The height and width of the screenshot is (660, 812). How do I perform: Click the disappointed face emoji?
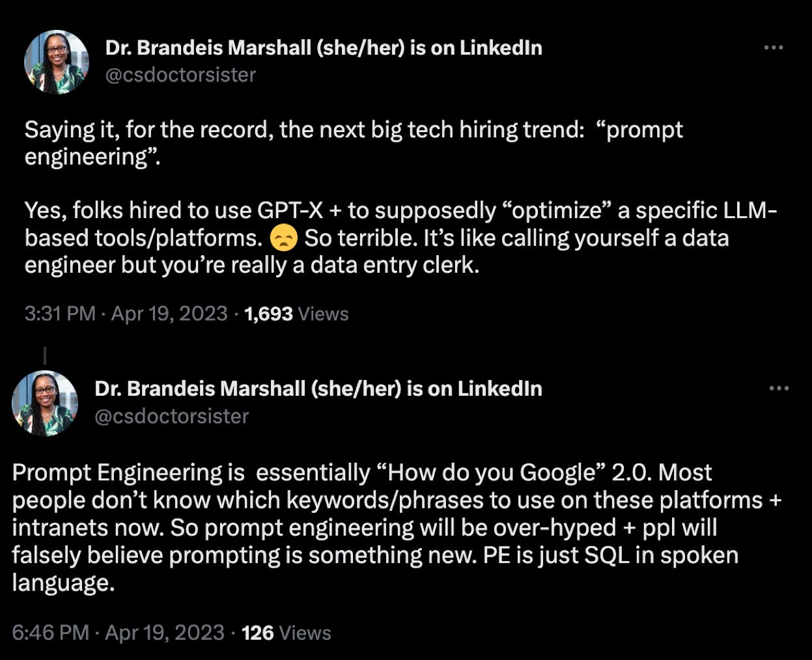coord(283,238)
